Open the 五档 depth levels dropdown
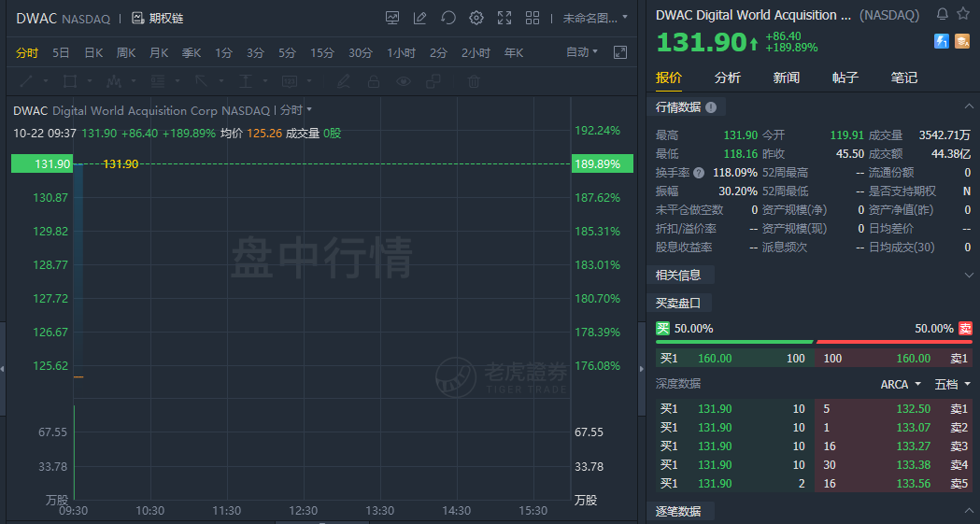This screenshot has width=980, height=524. tap(953, 384)
